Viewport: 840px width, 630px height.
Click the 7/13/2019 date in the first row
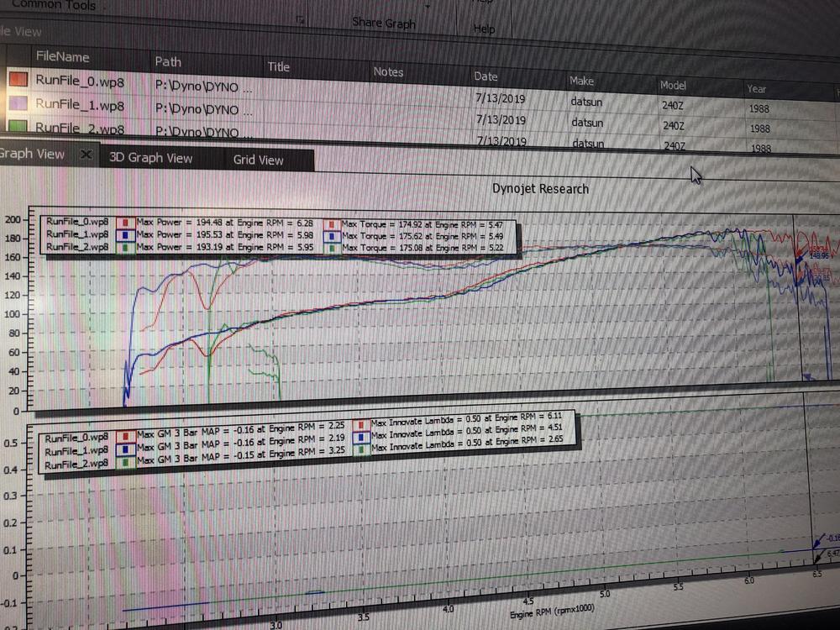tap(501, 98)
